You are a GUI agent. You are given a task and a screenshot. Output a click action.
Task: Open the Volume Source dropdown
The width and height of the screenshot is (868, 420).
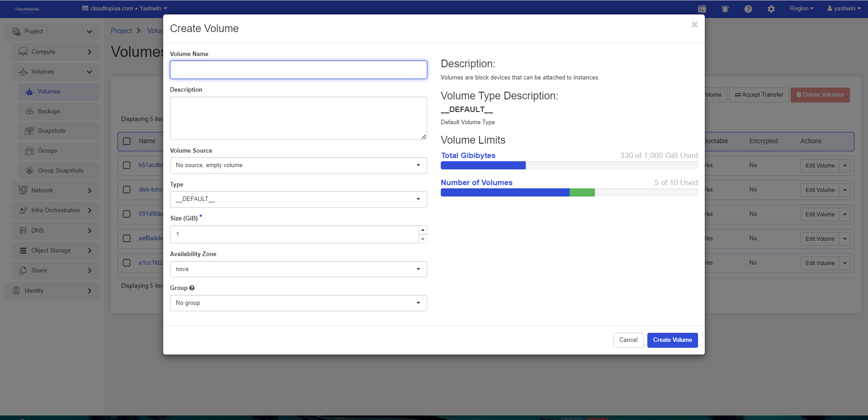click(x=298, y=165)
